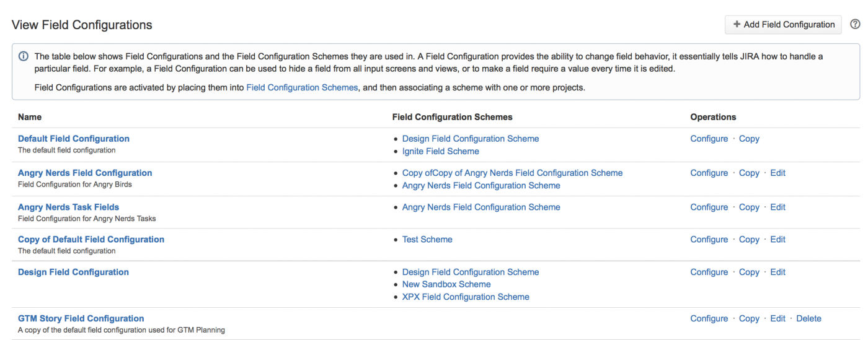Configure the Design Field Configuration
Image resolution: width=868 pixels, height=340 pixels.
coord(709,272)
